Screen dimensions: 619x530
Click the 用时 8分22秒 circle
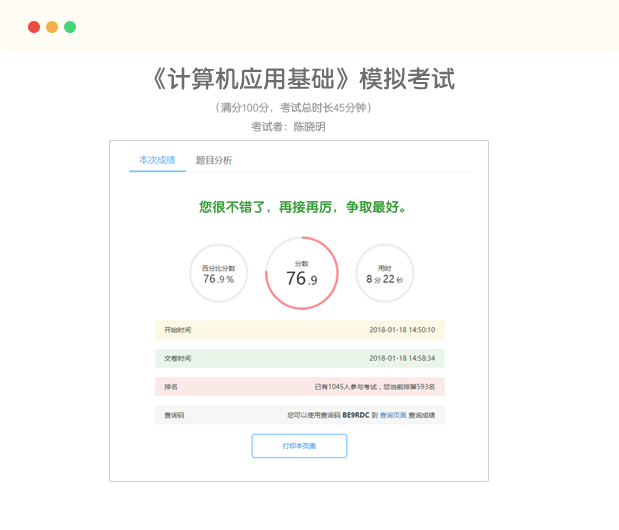[384, 274]
